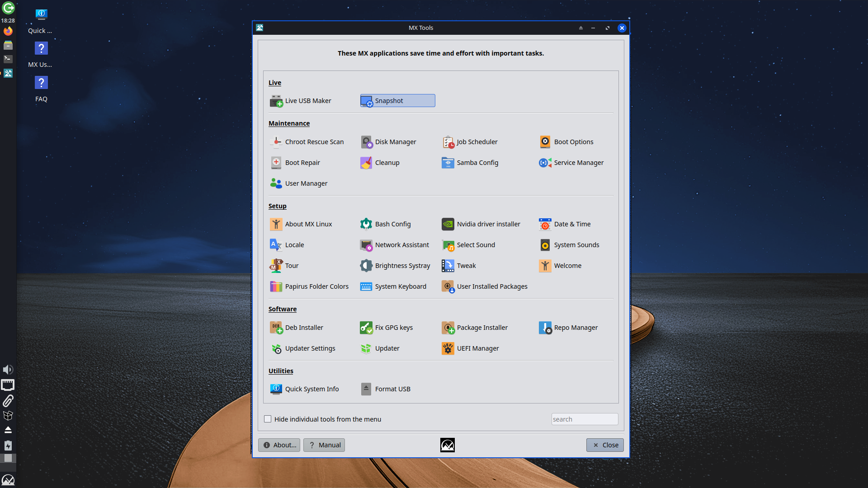
Task: Open Papirus Folder Colors
Action: point(309,286)
